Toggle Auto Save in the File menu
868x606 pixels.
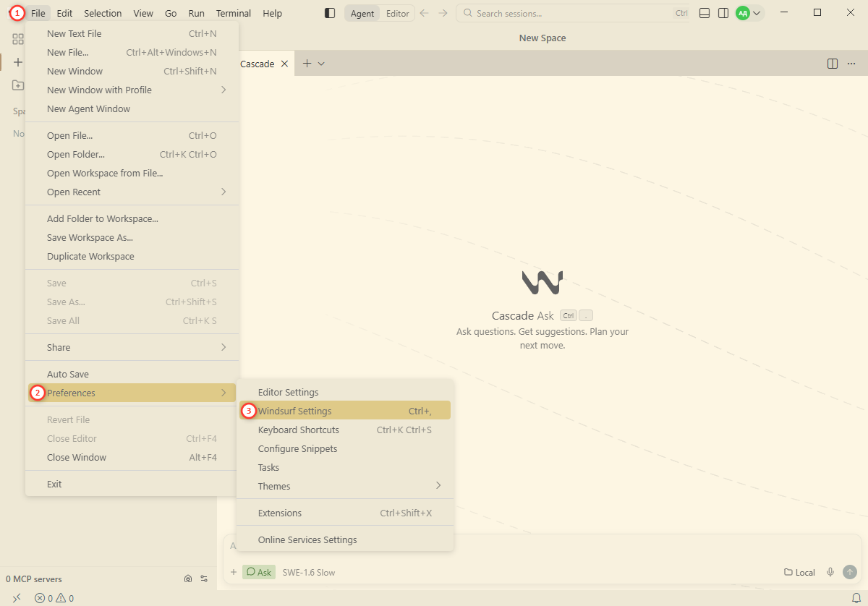coord(132,374)
